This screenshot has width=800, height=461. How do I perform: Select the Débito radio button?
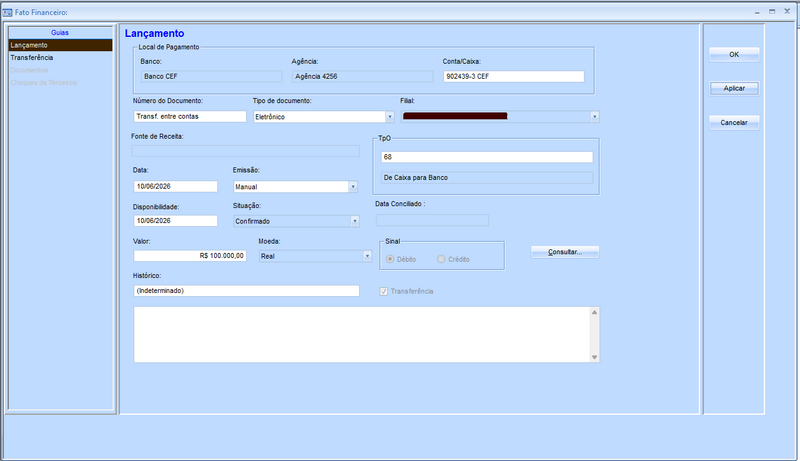click(390, 259)
